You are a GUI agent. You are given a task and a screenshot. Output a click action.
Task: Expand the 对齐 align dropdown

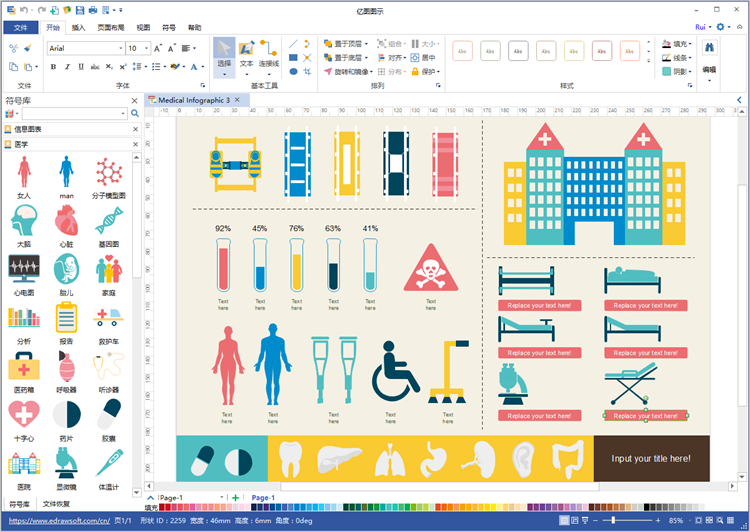click(405, 58)
